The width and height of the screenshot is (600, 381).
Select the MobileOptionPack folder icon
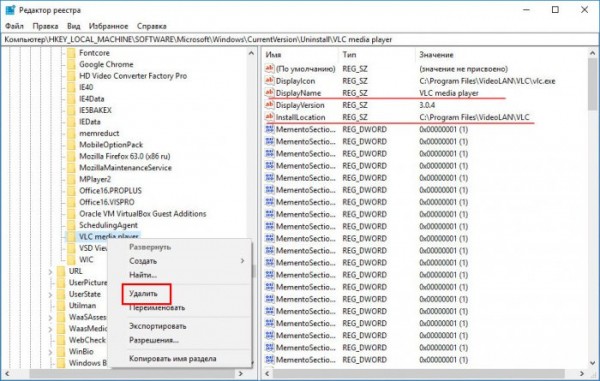(71, 145)
